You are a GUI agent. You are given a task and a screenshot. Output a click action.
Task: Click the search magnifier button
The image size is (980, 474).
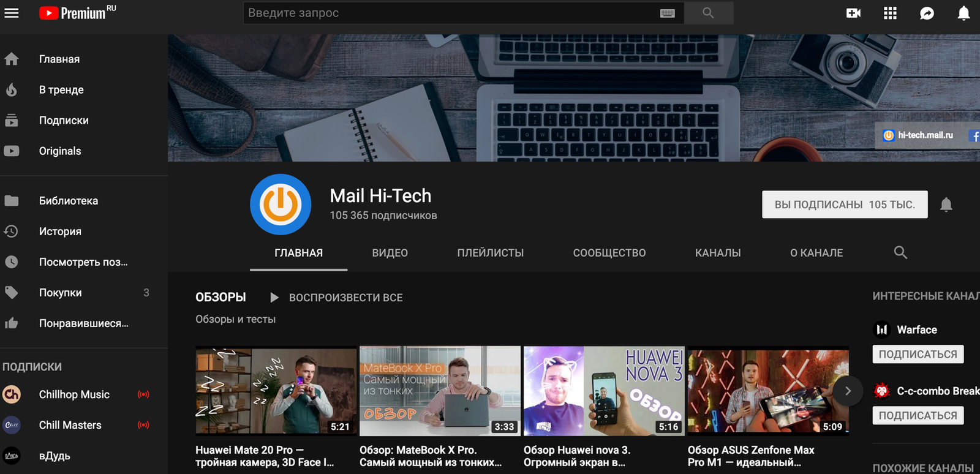[709, 13]
